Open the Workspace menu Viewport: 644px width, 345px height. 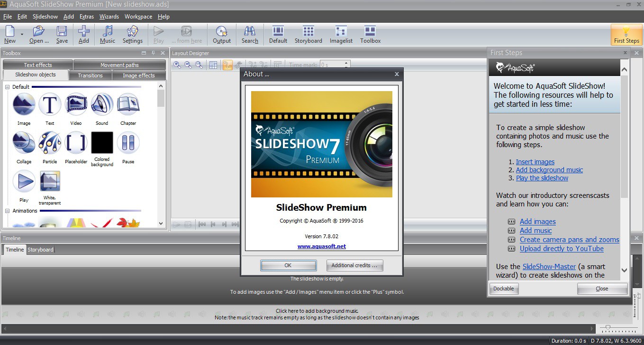coord(138,17)
